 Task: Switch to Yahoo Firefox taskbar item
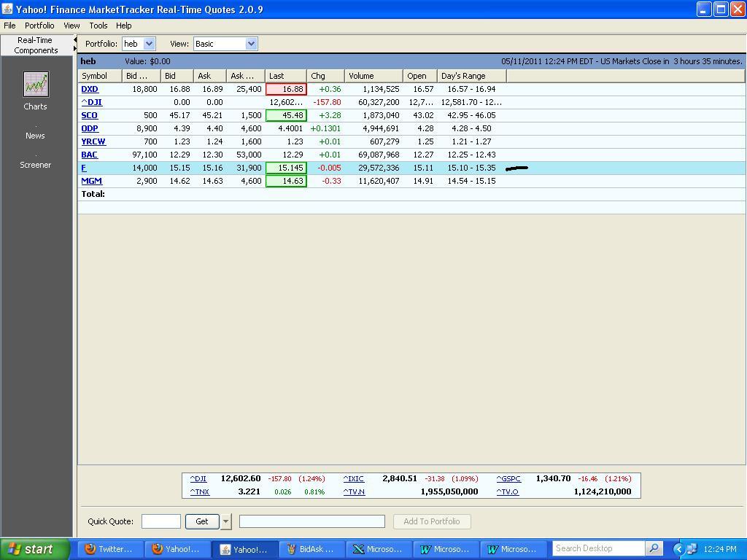click(177, 549)
